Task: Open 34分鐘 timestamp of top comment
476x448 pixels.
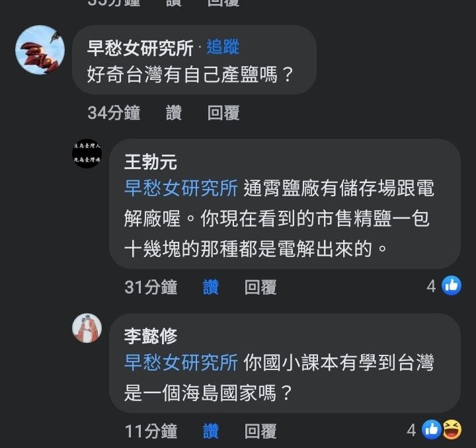Action: (x=114, y=113)
